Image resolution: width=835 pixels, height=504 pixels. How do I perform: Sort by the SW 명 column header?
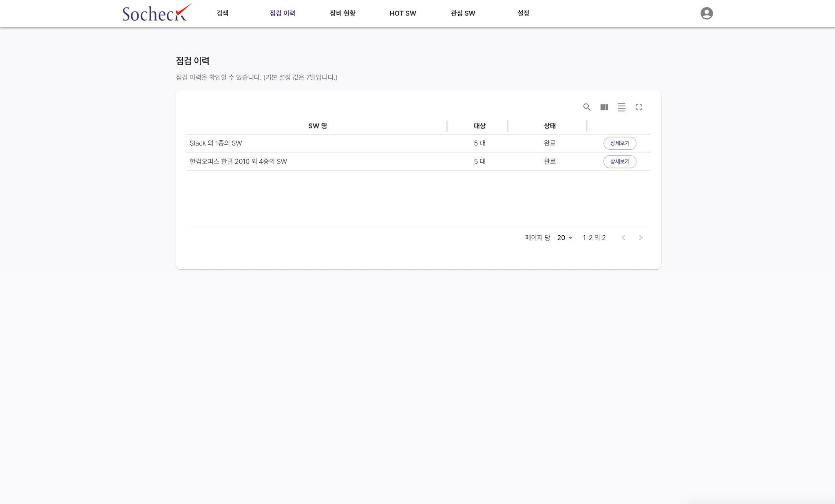coord(317,126)
